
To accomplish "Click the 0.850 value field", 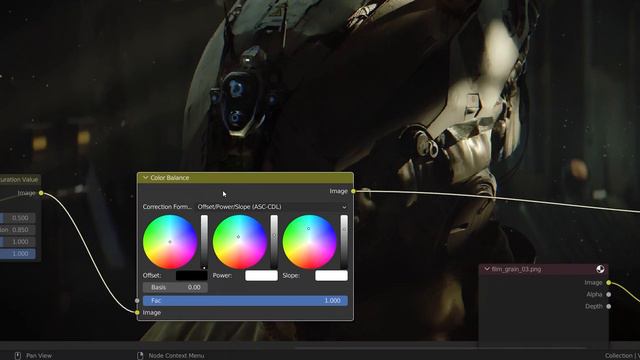I will [x=18, y=230].
